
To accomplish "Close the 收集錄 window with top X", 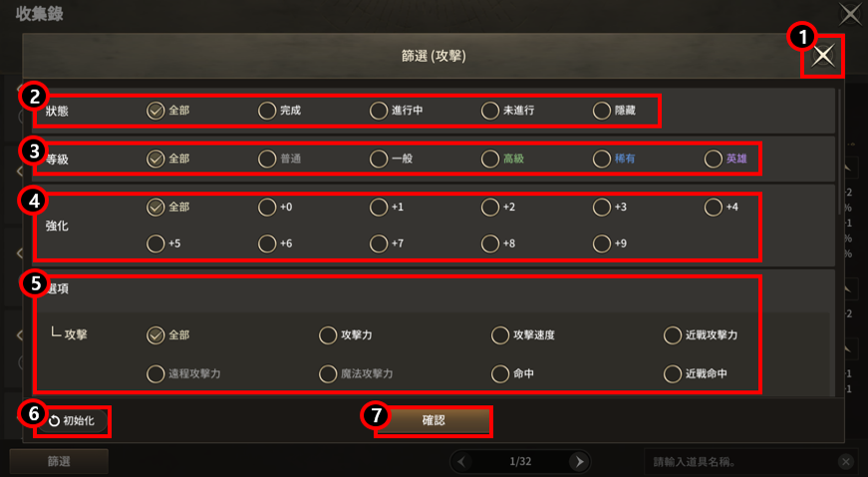I will click(850, 14).
